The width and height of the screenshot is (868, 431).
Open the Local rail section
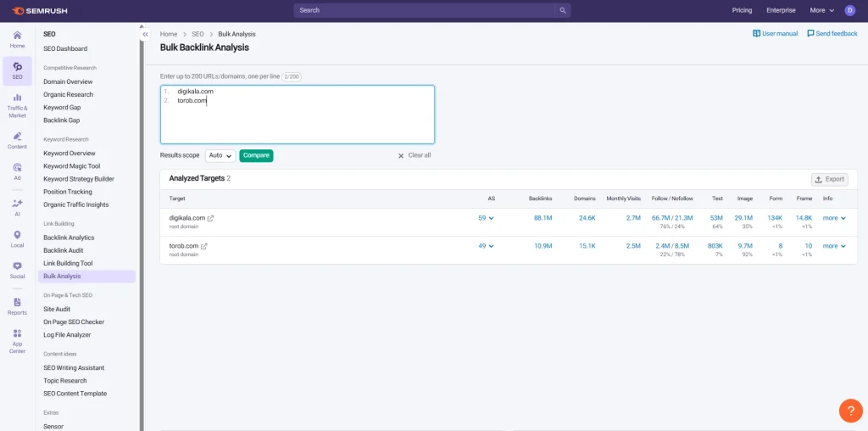17,238
